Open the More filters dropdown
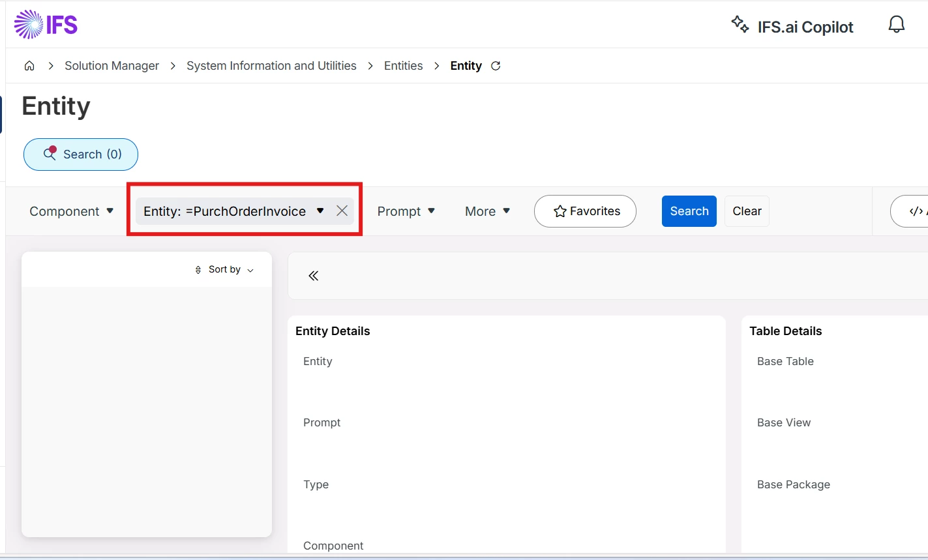This screenshot has height=560, width=928. 488,211
